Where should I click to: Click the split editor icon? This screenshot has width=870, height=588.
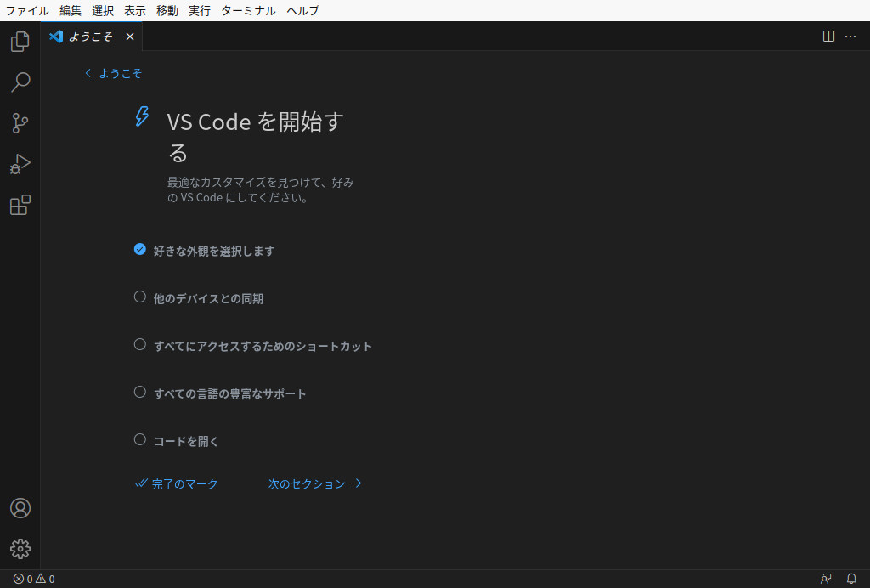pos(828,37)
